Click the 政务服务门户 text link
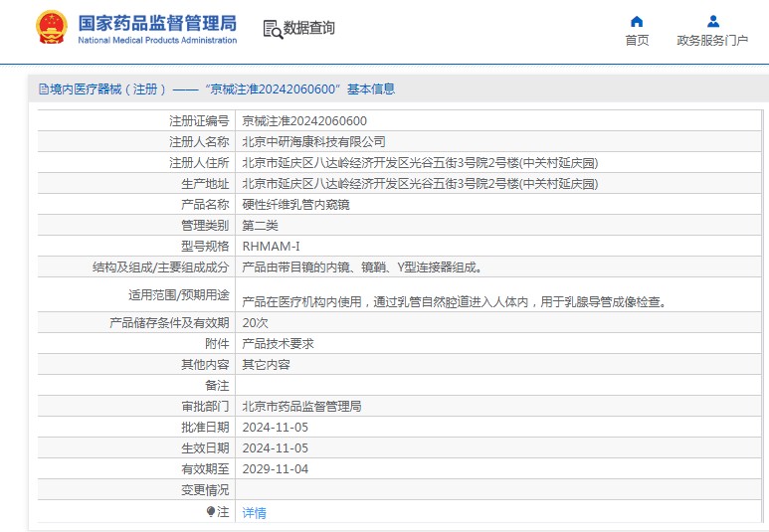Viewport: 769px width, 532px height. point(712,41)
